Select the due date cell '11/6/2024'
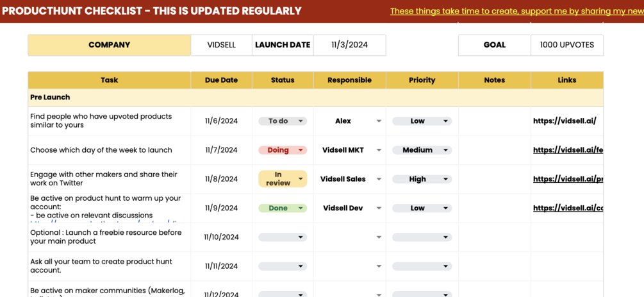The width and height of the screenshot is (644, 297). (221, 121)
